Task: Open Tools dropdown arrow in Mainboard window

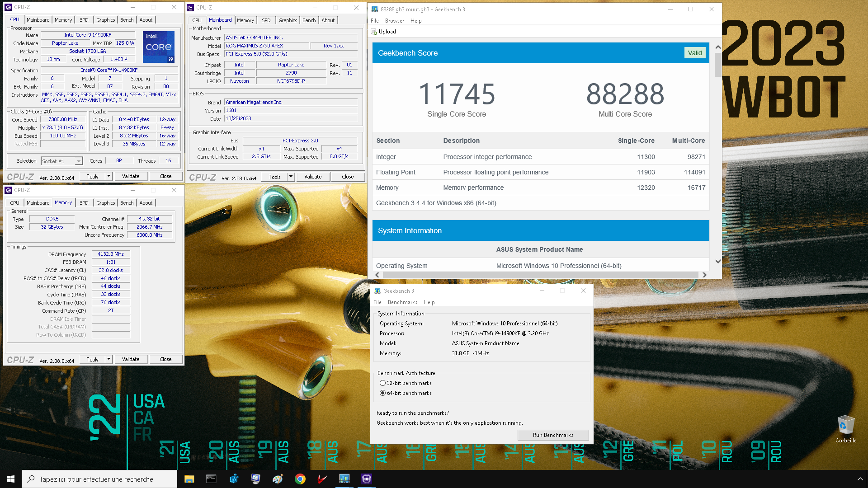Action: point(291,177)
